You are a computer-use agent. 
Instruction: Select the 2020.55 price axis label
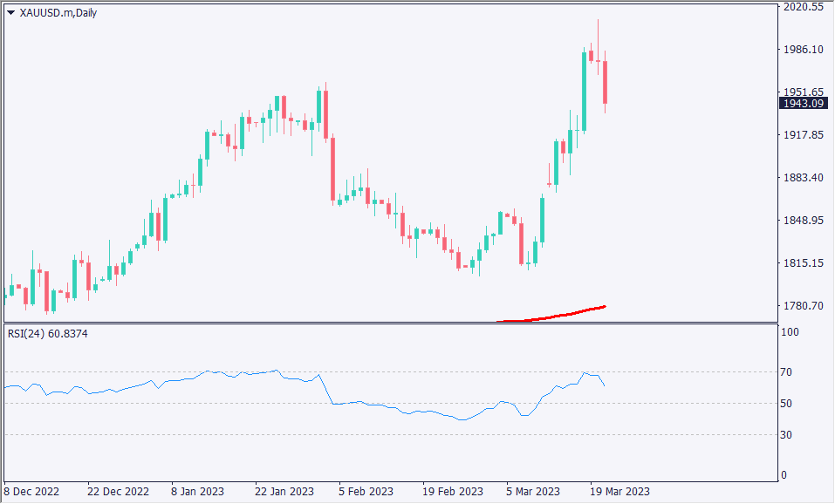tap(804, 7)
